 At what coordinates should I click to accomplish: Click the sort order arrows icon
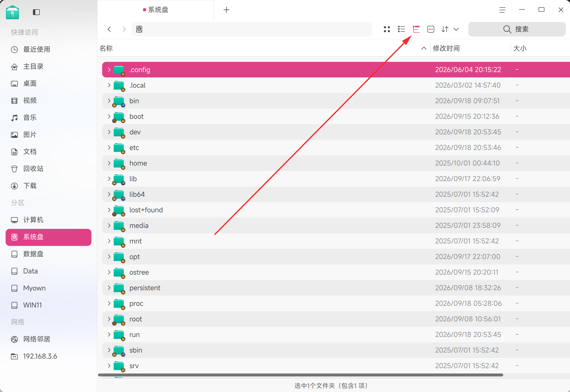coord(445,29)
